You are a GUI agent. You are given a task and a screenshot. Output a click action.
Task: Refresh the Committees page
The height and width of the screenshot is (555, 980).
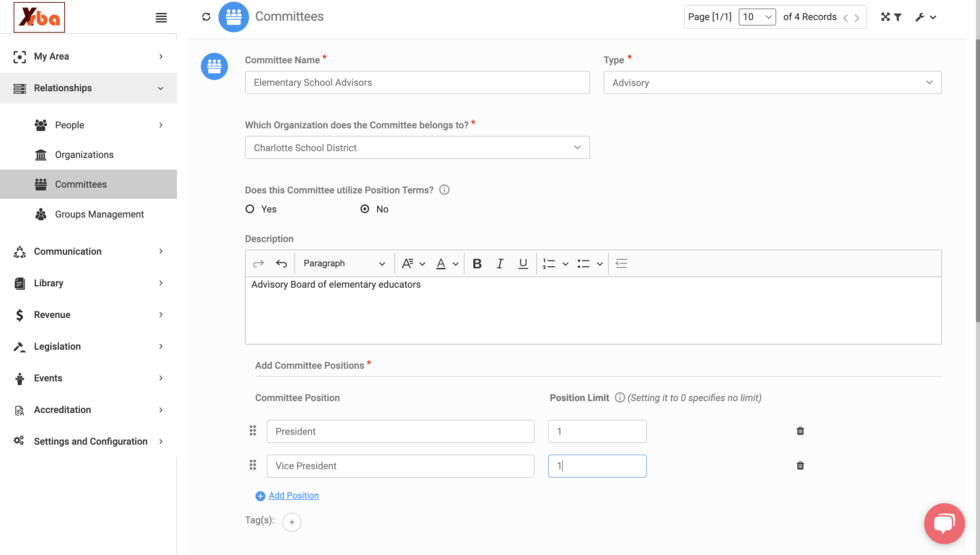[x=206, y=17]
